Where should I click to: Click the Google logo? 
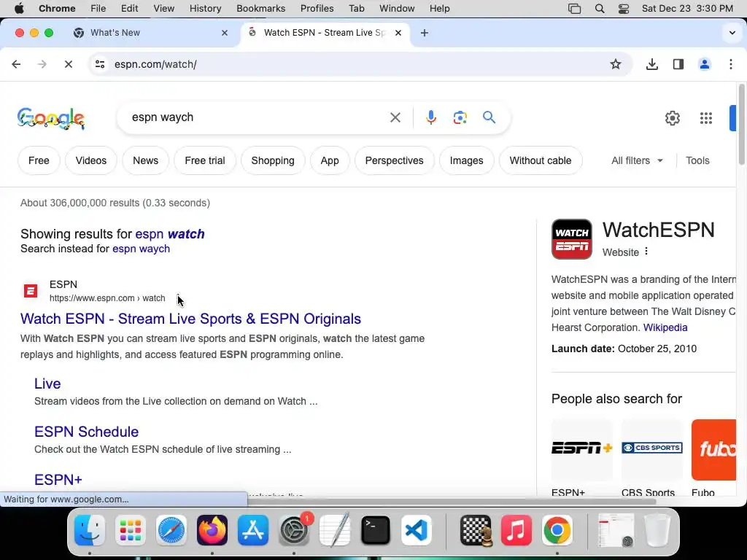[x=51, y=119]
